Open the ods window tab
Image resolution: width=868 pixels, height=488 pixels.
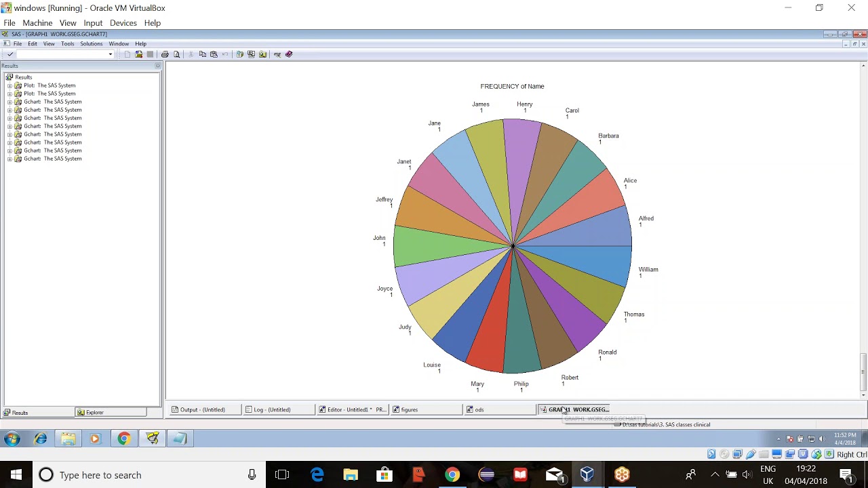pyautogui.click(x=500, y=409)
